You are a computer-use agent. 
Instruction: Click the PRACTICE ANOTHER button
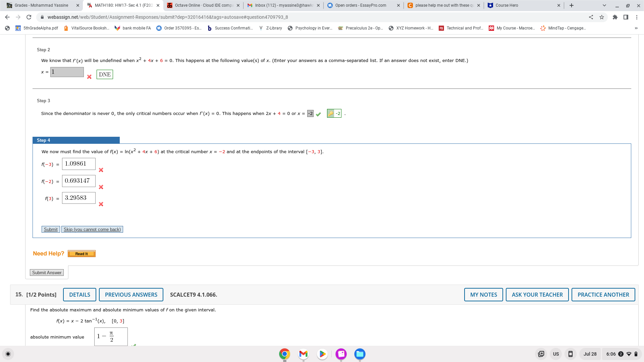pos(603,295)
